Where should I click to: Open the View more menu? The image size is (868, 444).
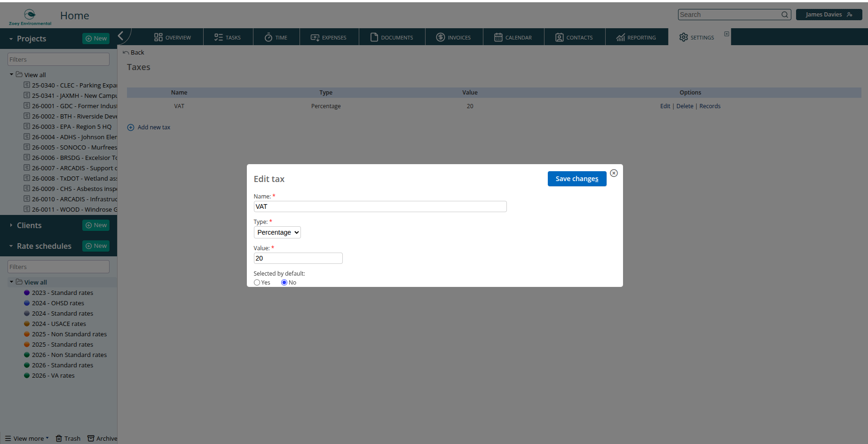pyautogui.click(x=27, y=438)
